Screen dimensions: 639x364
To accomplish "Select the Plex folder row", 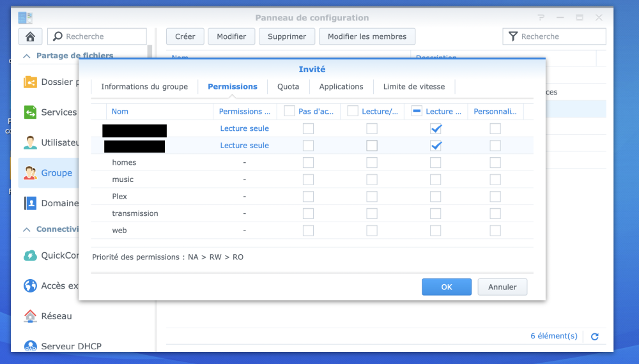I will click(x=312, y=196).
